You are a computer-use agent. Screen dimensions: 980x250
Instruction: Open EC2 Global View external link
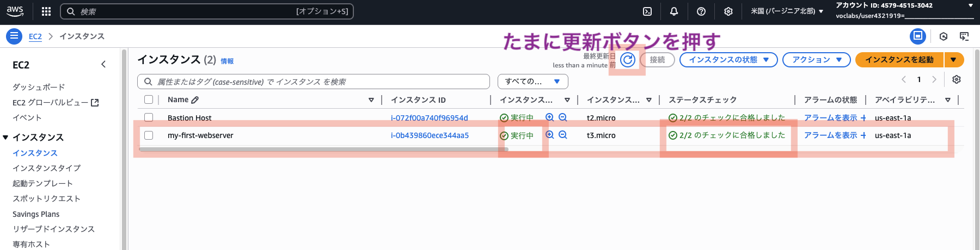56,102
